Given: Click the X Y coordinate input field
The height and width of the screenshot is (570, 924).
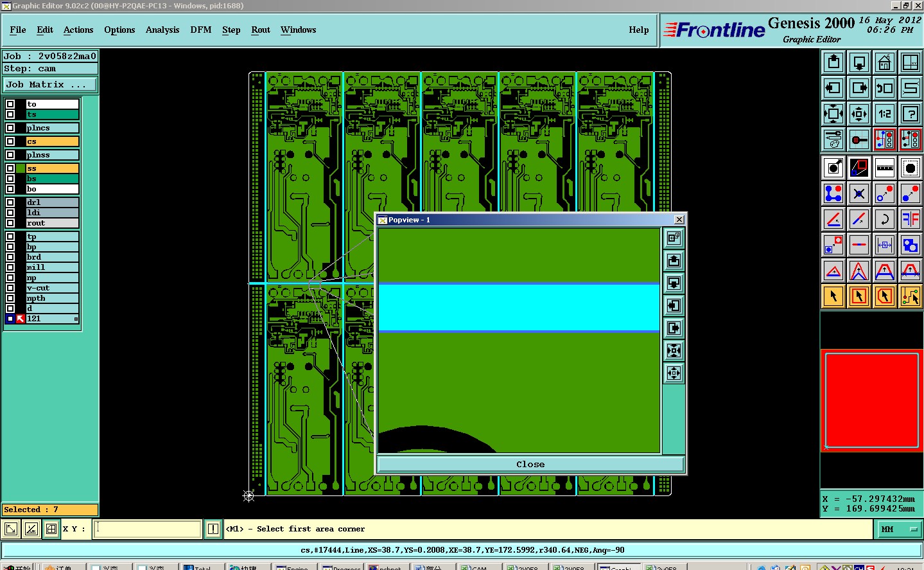Looking at the screenshot, I should point(148,529).
